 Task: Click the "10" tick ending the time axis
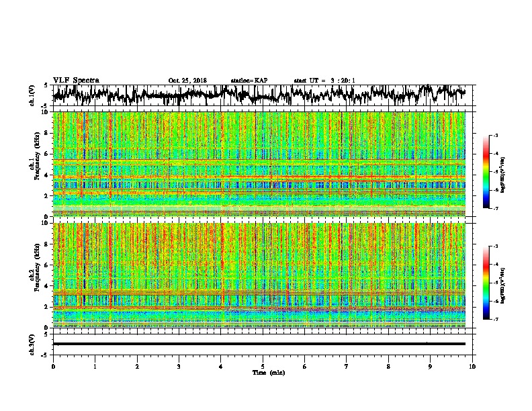(x=472, y=367)
